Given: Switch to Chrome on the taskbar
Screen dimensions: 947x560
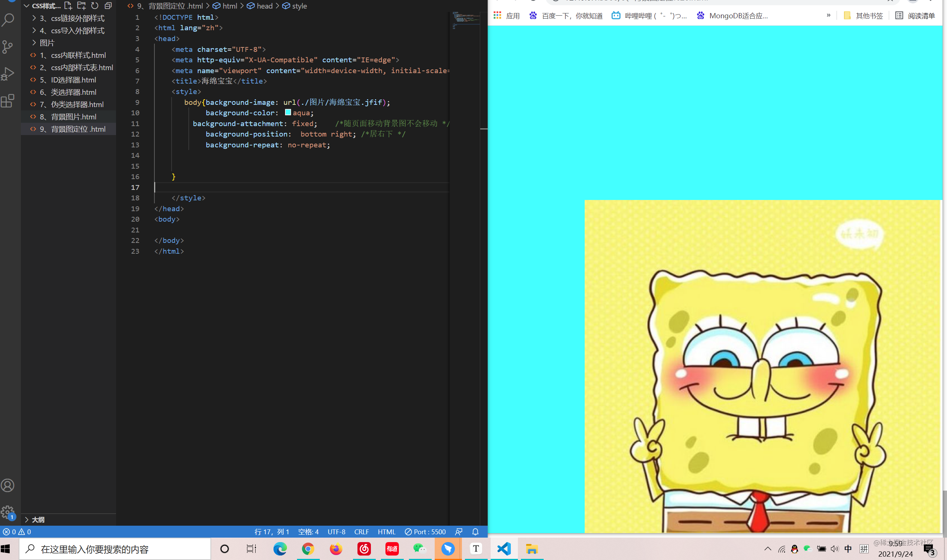Looking at the screenshot, I should pyautogui.click(x=308, y=549).
